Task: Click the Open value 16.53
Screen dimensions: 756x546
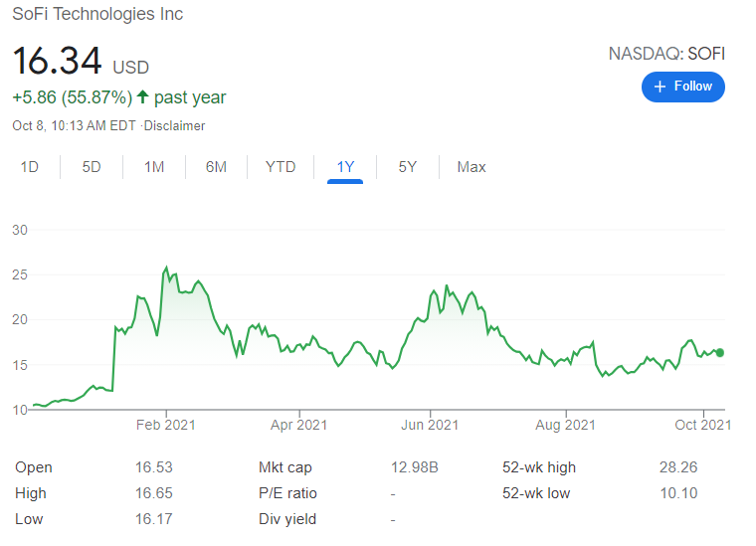Action: [154, 467]
